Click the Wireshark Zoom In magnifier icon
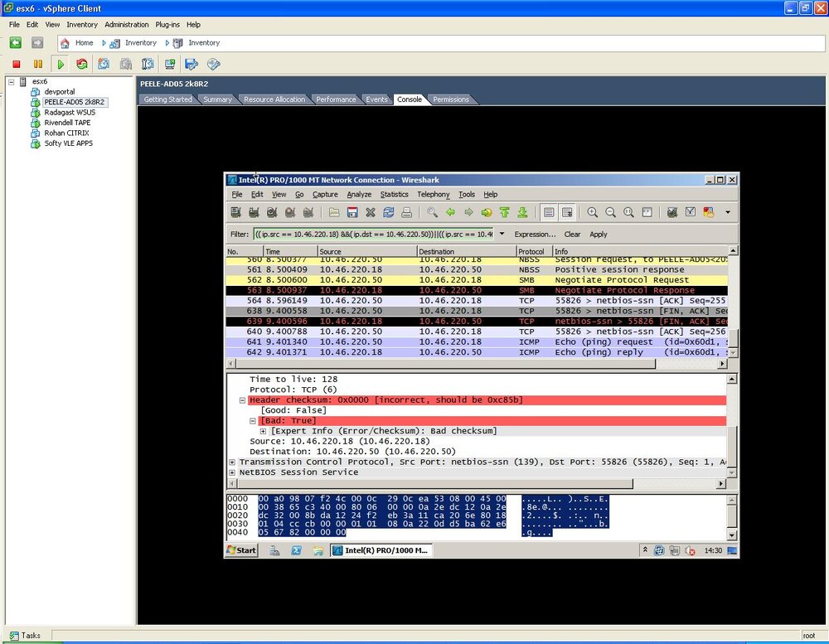The width and height of the screenshot is (829, 644). (592, 212)
